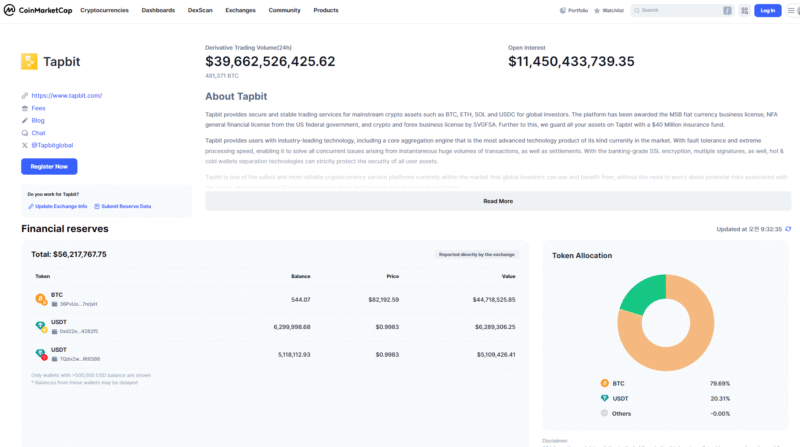The height and width of the screenshot is (447, 800).
Task: Open the apps grid icon near search
Action: (x=743, y=10)
